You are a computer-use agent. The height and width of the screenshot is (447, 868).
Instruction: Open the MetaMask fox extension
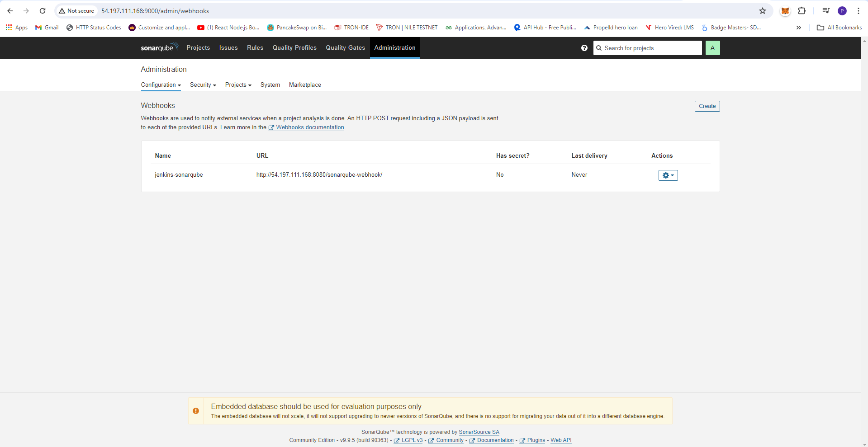tap(785, 11)
